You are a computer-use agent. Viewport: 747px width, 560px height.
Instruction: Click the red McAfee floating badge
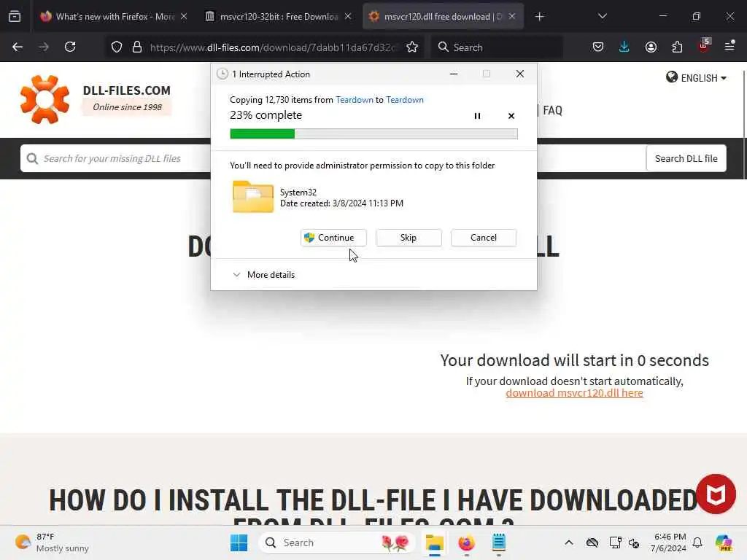click(x=716, y=494)
